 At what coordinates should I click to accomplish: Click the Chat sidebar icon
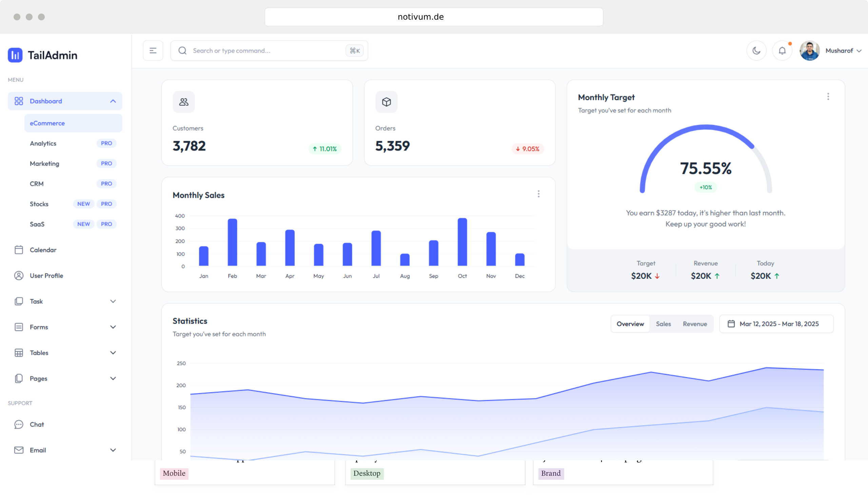point(19,425)
